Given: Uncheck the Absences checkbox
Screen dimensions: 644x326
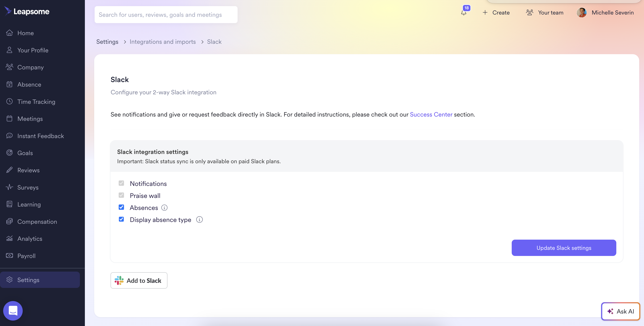Looking at the screenshot, I should [x=121, y=207].
